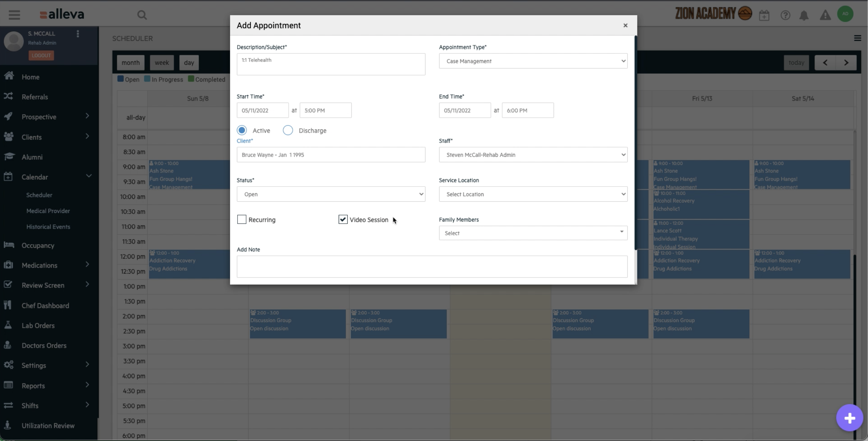Select the Referrals icon in sidebar
Screen dimensions: 868x441
tap(9, 96)
